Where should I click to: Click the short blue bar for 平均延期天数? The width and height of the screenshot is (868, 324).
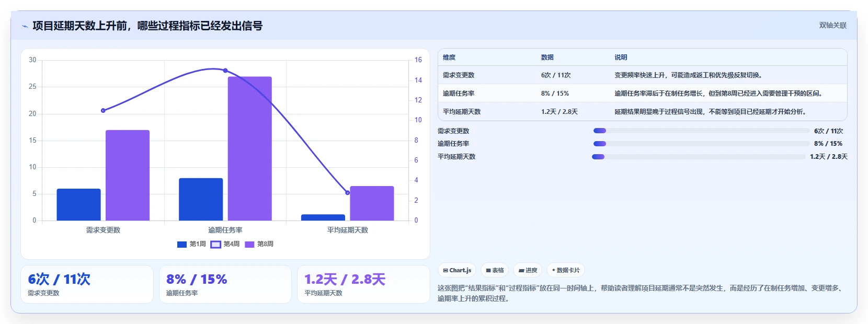pos(323,217)
